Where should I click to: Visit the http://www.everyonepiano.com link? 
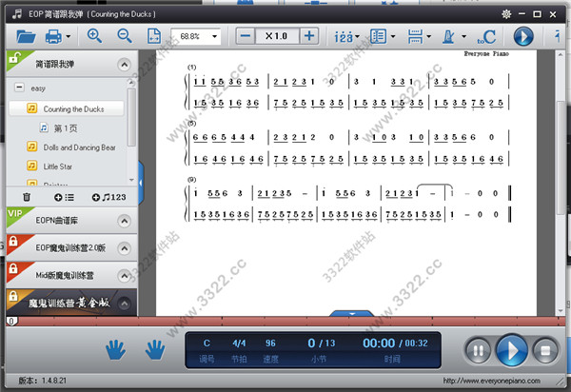click(x=492, y=381)
